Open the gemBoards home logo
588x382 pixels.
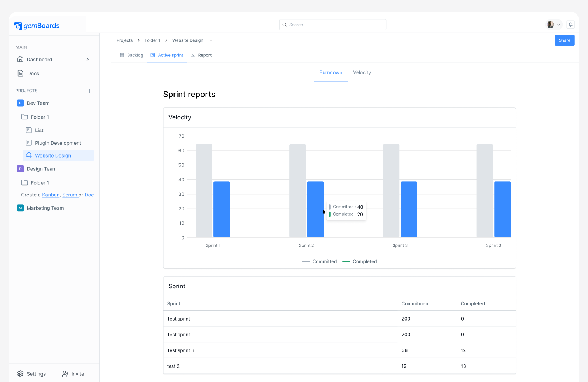[x=37, y=26]
